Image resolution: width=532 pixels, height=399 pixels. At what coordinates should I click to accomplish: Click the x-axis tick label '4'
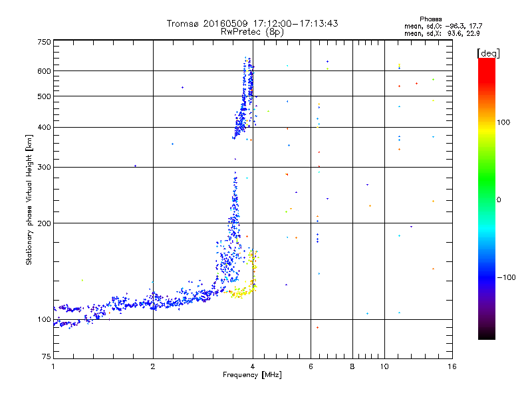(253, 366)
